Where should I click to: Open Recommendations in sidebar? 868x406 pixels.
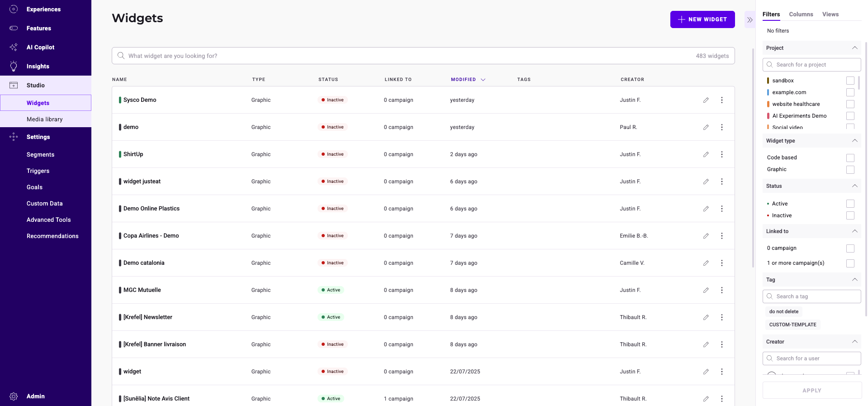[52, 236]
